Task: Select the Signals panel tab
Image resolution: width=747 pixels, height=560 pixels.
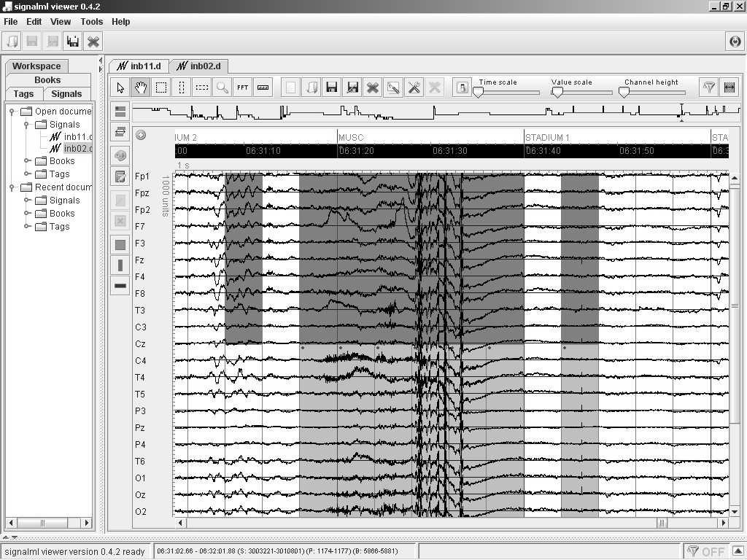Action: 66,94
